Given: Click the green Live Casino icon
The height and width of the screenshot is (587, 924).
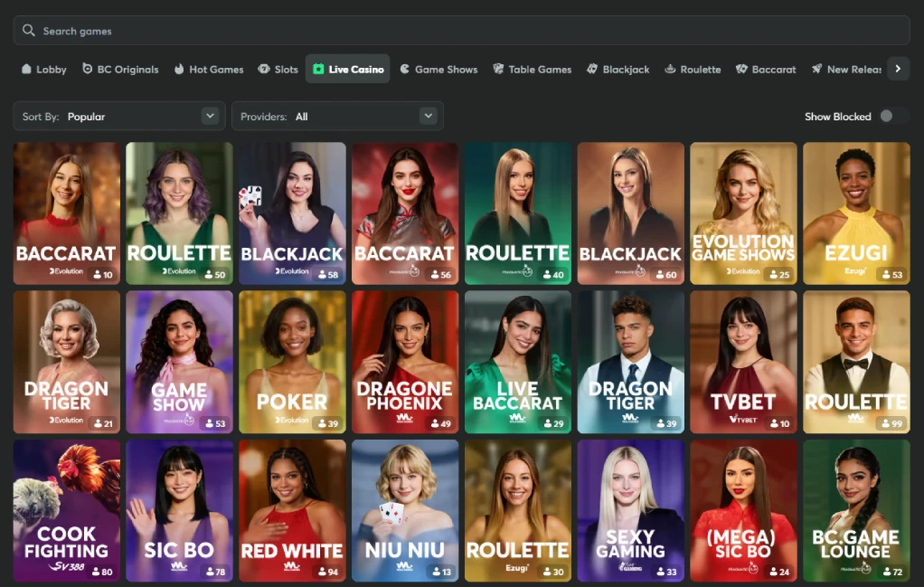Looking at the screenshot, I should [x=318, y=69].
